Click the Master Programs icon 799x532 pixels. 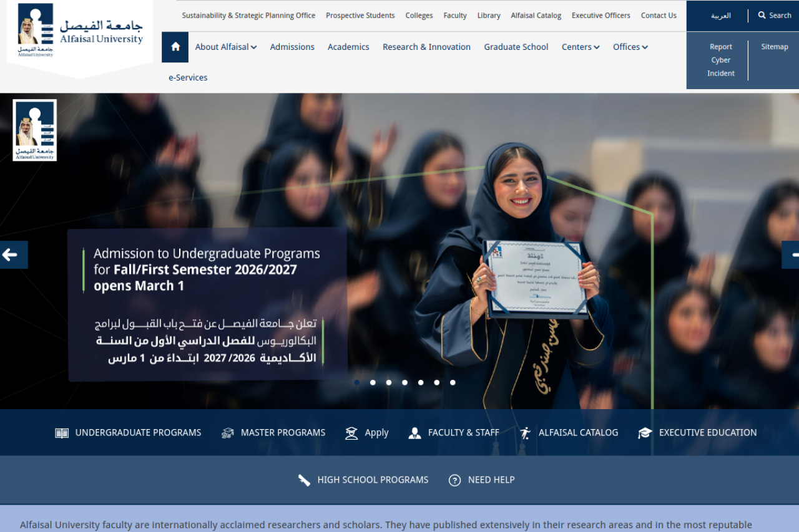click(228, 433)
